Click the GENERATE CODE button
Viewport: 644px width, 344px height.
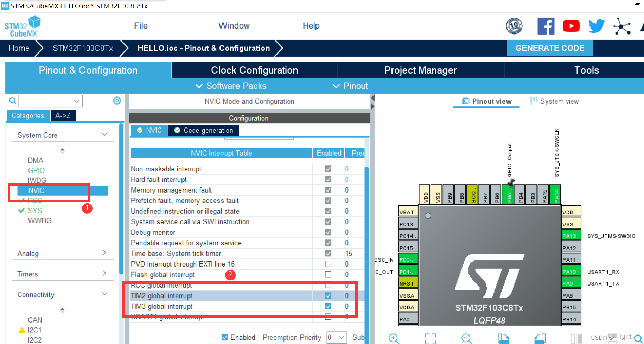549,48
